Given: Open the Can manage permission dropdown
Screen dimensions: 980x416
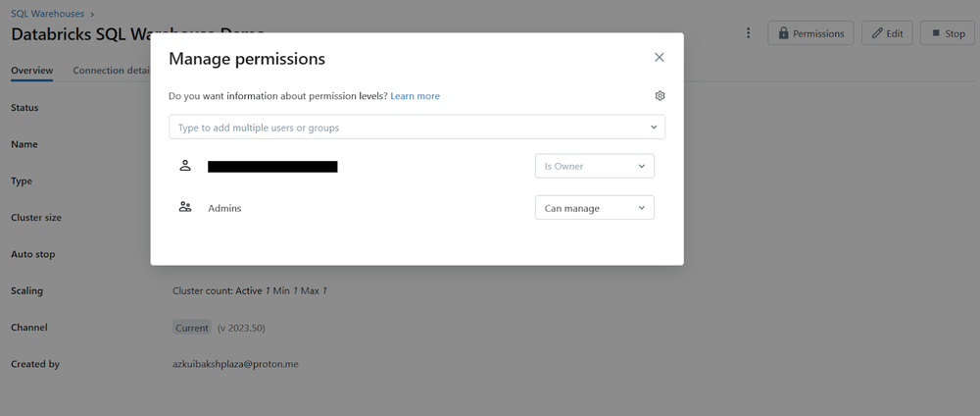Looking at the screenshot, I should 594,208.
